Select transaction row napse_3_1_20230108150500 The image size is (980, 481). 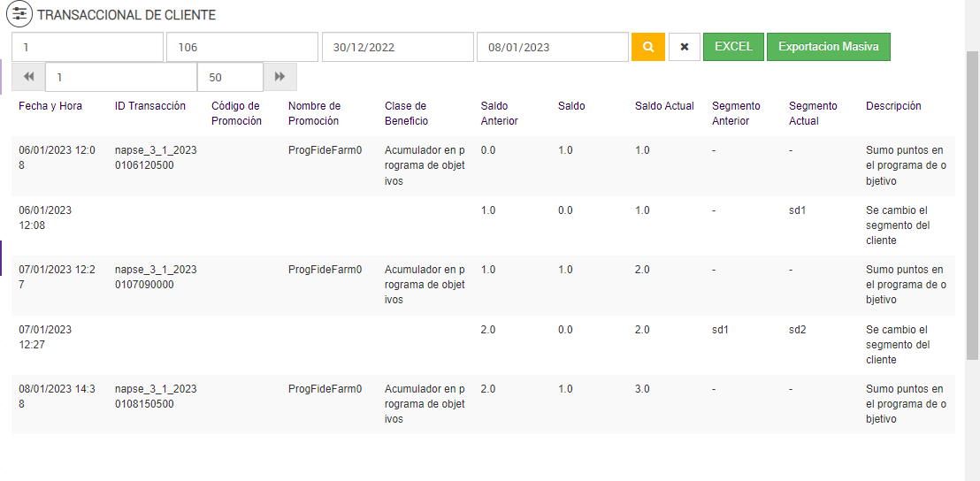(x=156, y=396)
